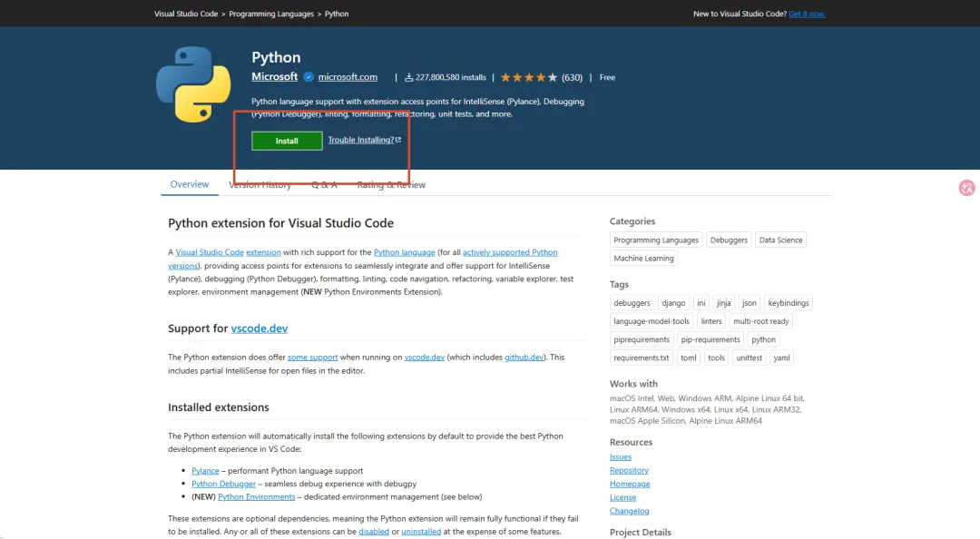Open the Microsoft publisher link
This screenshot has width=980, height=539.
coord(274,76)
